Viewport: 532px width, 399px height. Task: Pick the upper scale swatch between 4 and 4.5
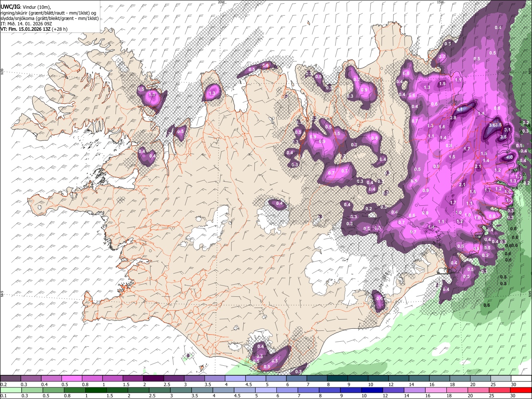tap(235, 379)
